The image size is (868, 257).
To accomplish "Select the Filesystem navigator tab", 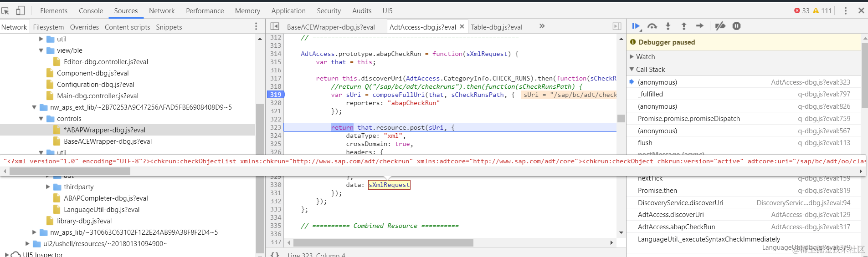I will 48,27.
